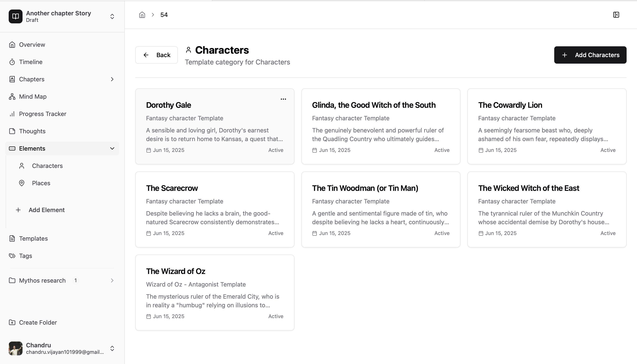This screenshot has width=637, height=364.
Task: Click the Characters person icon in sidebar
Action: (22, 166)
